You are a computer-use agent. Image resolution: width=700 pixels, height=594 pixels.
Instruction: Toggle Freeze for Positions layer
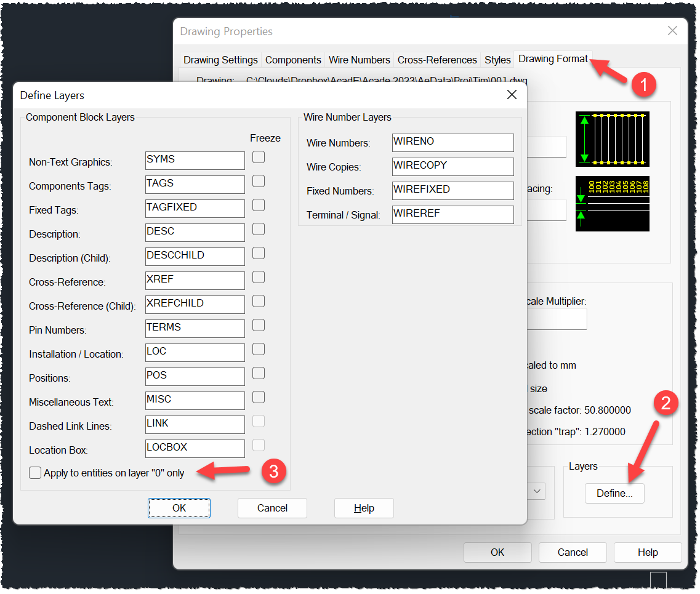tap(259, 374)
